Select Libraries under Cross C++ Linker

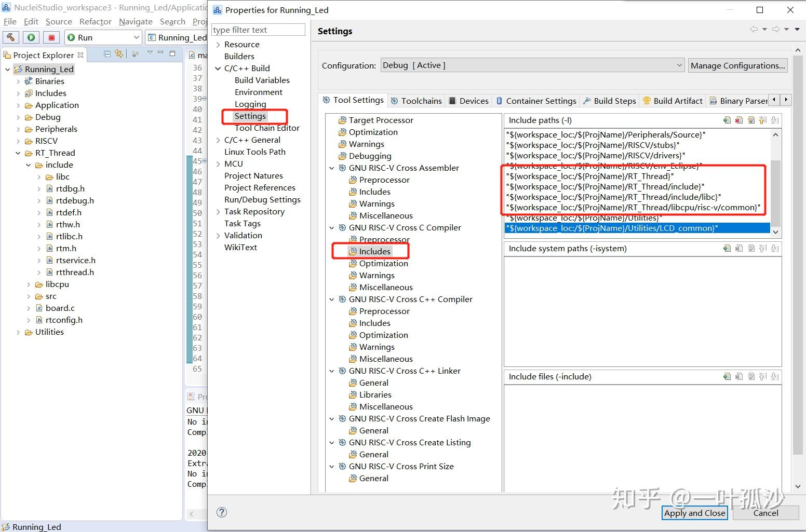tap(375, 394)
